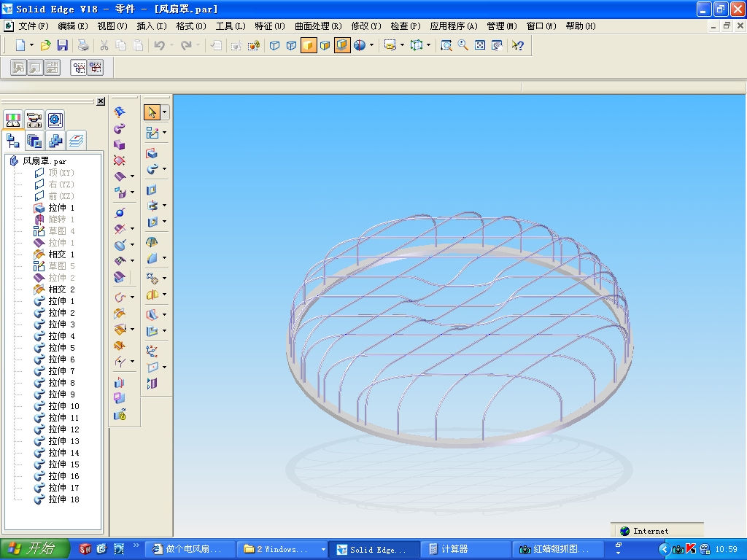This screenshot has width=747, height=560.
Task: Close the side panel with X
Action: [x=101, y=101]
